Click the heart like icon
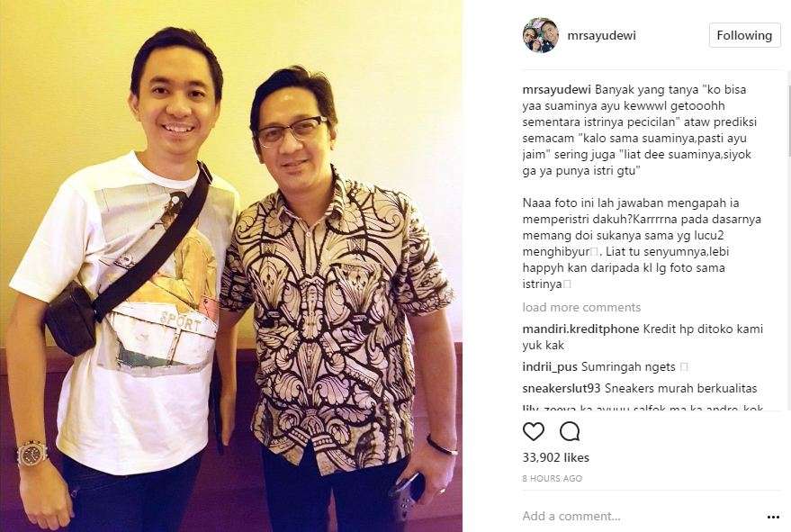 tap(534, 432)
